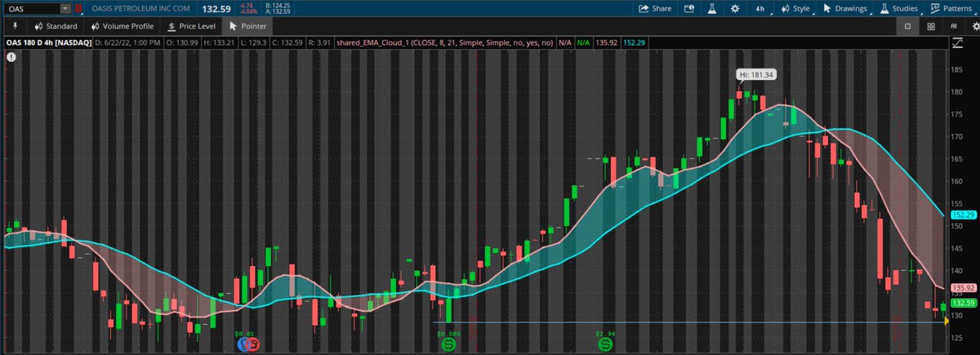Open the Studies menu
Screen dimensions: 980x355
(x=900, y=8)
